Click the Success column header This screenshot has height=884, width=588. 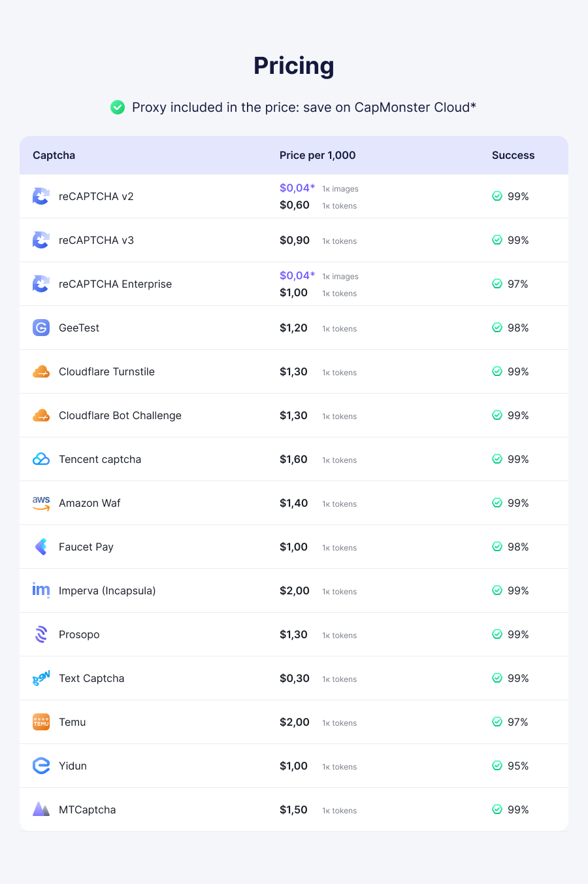(513, 155)
